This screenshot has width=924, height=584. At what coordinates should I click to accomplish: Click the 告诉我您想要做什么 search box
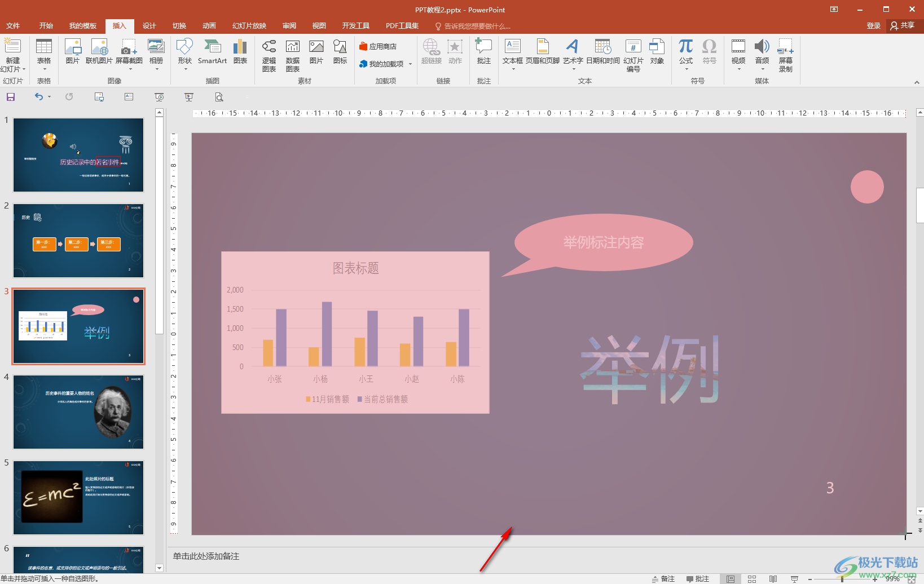pos(473,26)
